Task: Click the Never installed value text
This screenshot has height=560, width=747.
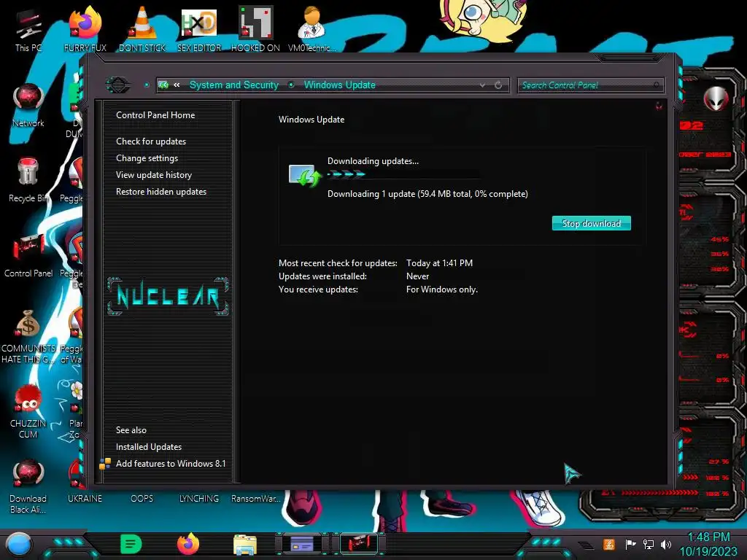Action: pyautogui.click(x=417, y=276)
